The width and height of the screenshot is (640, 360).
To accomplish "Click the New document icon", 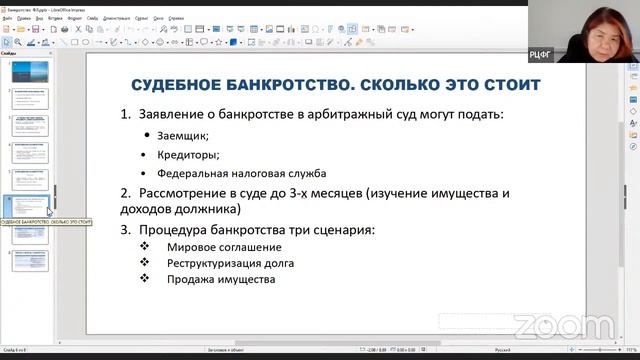I will tap(6, 29).
